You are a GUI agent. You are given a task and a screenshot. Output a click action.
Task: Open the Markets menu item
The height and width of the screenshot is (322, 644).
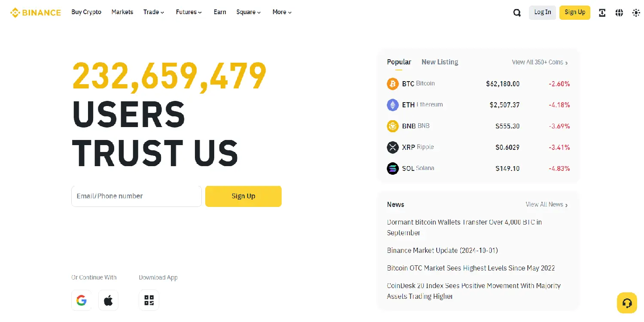coord(122,12)
